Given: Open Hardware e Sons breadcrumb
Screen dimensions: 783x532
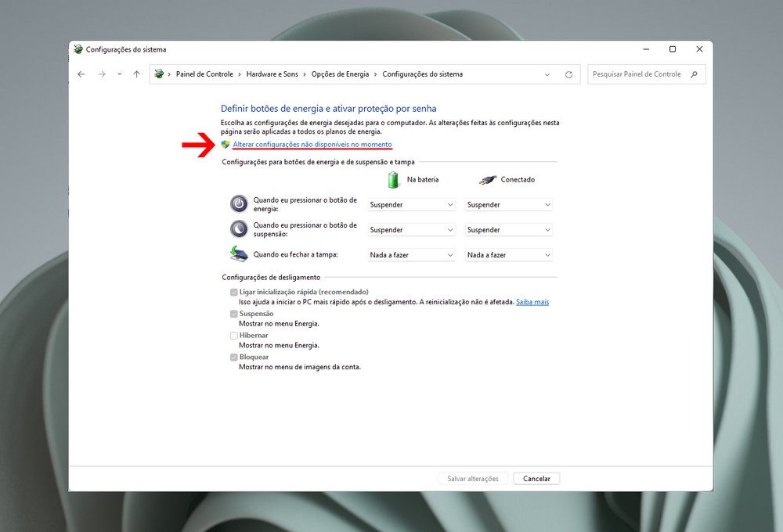Looking at the screenshot, I should pos(272,74).
